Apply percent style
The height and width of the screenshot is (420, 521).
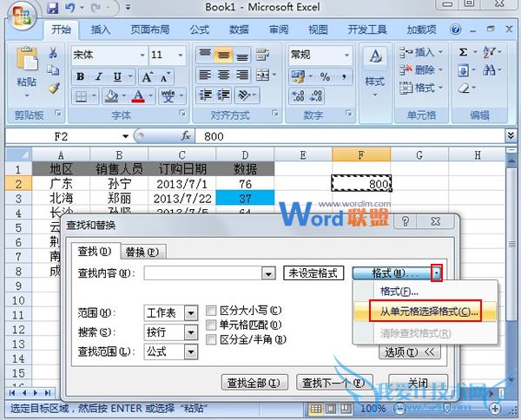point(325,76)
